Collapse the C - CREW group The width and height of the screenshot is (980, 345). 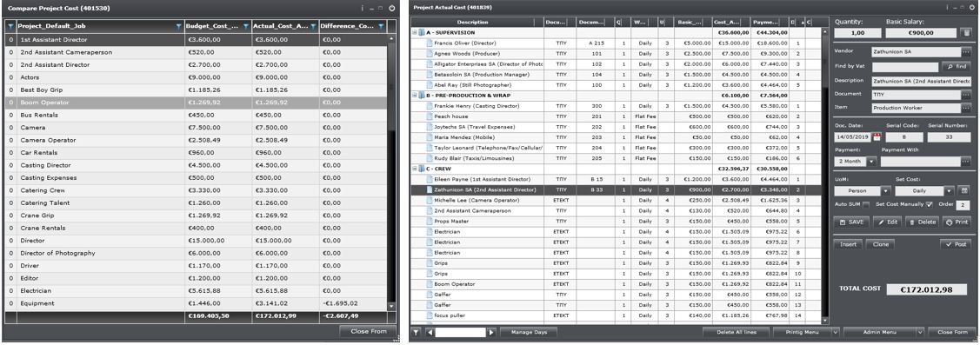pos(415,169)
